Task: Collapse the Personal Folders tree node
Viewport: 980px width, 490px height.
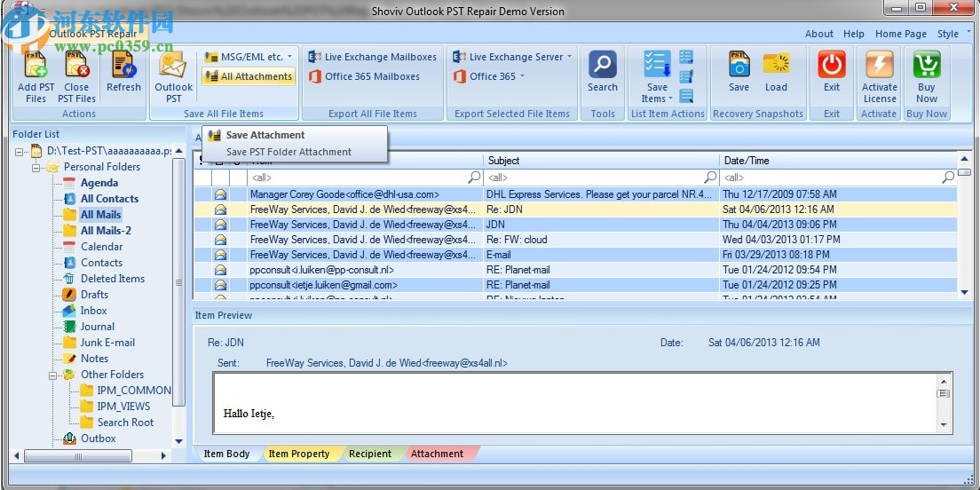Action: [x=36, y=167]
